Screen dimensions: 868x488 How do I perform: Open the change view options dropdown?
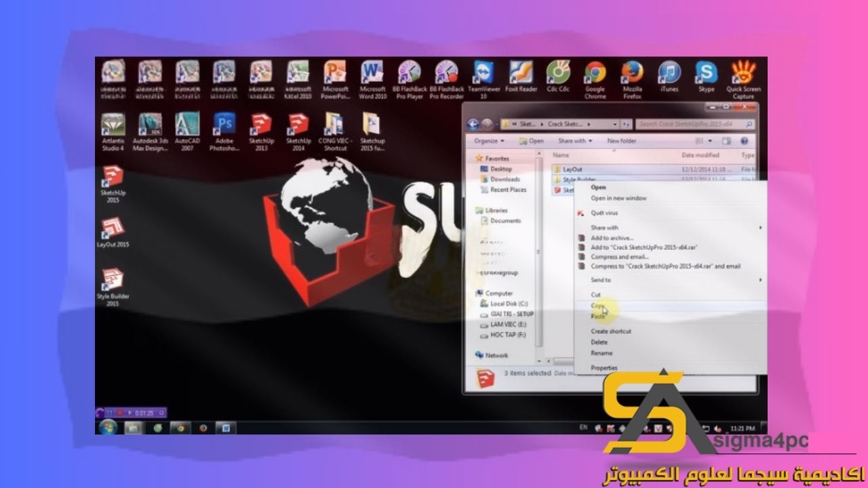709,141
